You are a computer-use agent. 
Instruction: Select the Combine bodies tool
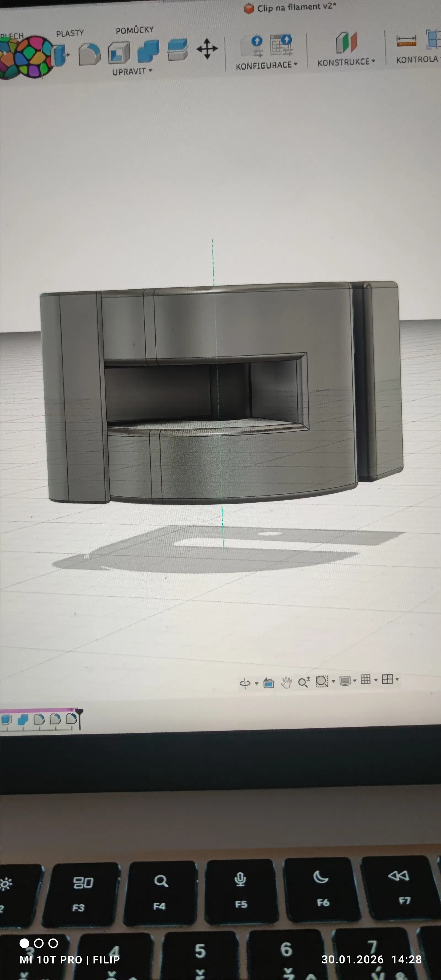[148, 51]
